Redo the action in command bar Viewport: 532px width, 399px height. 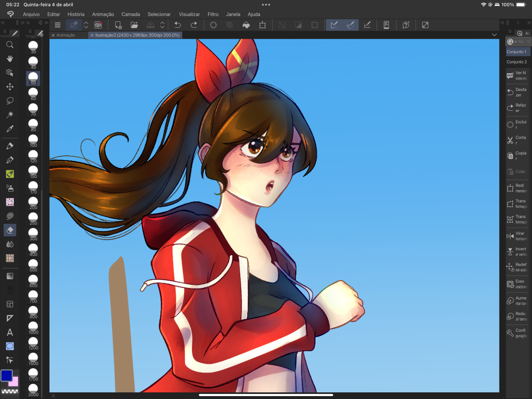[194, 25]
